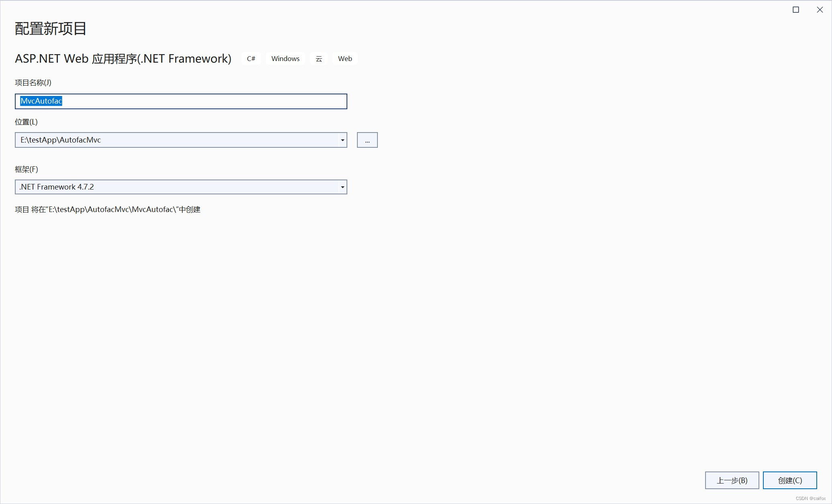Image resolution: width=832 pixels, height=504 pixels.
Task: Click the 项目名称(J) label
Action: coord(33,83)
